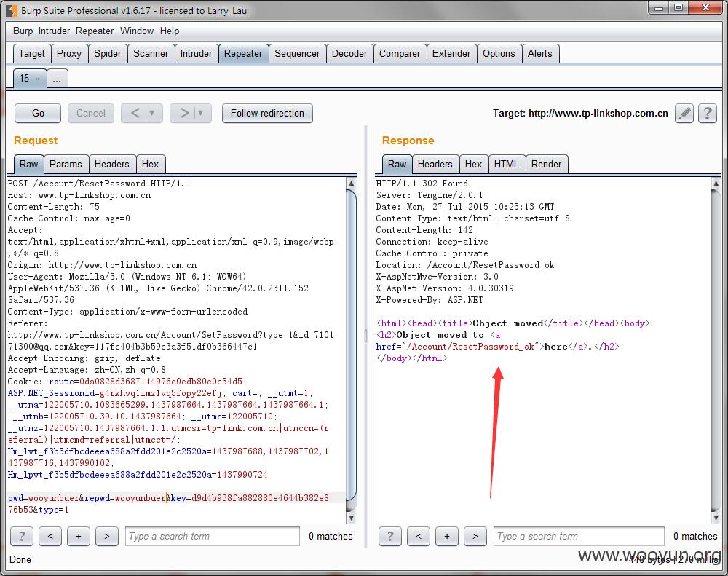Image resolution: width=728 pixels, height=576 pixels.
Task: Send the request with Go button
Action: tap(38, 114)
